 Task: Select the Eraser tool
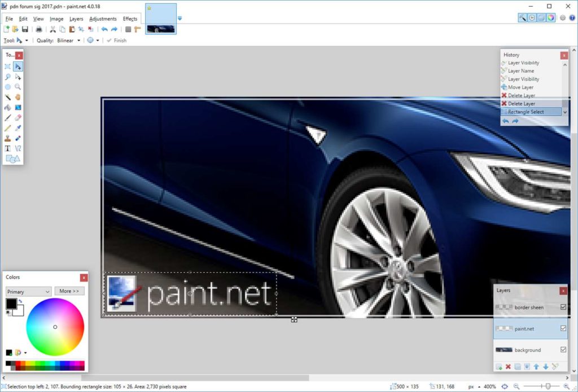[17, 117]
